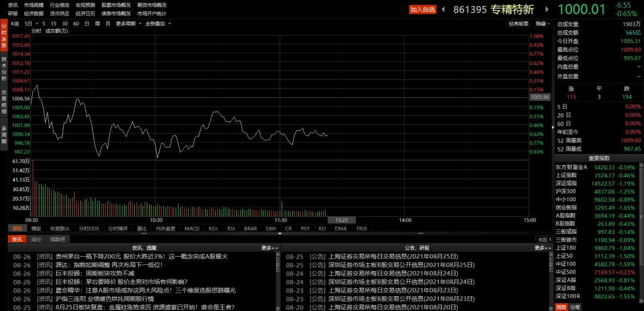
Task: Show the BRAR indicator
Action: tap(250, 228)
